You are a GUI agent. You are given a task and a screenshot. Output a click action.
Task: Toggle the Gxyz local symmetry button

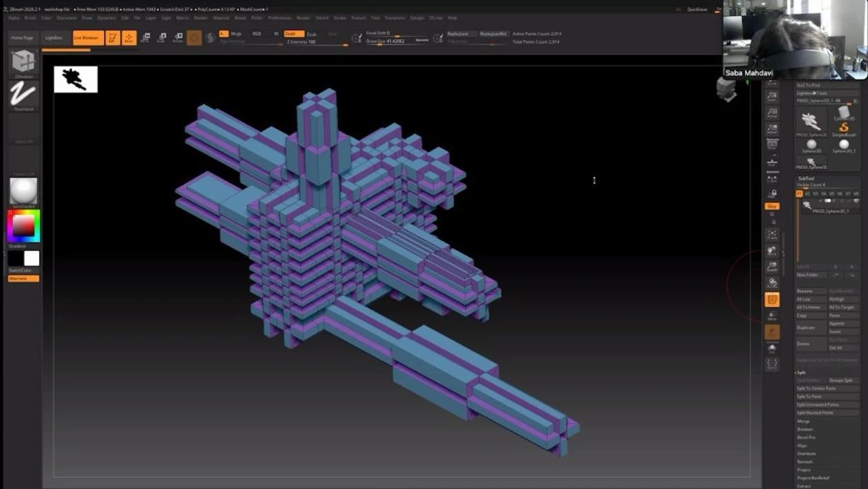point(772,206)
